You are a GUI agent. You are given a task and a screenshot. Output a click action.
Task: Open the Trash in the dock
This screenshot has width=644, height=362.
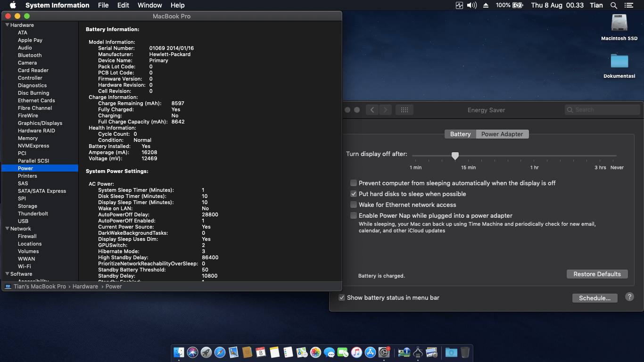click(465, 352)
